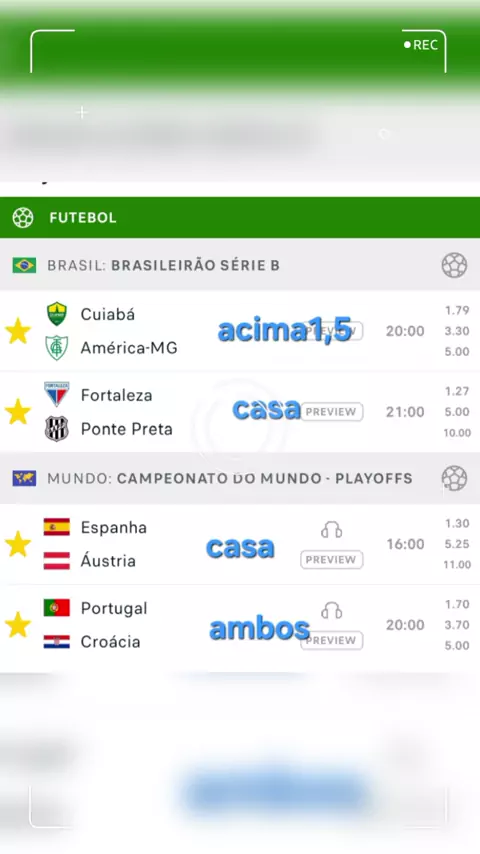Viewport: 480px width, 854px height.
Task: Toggle favorite star for Fortaleza vs Ponte Preta
Action: 18,412
